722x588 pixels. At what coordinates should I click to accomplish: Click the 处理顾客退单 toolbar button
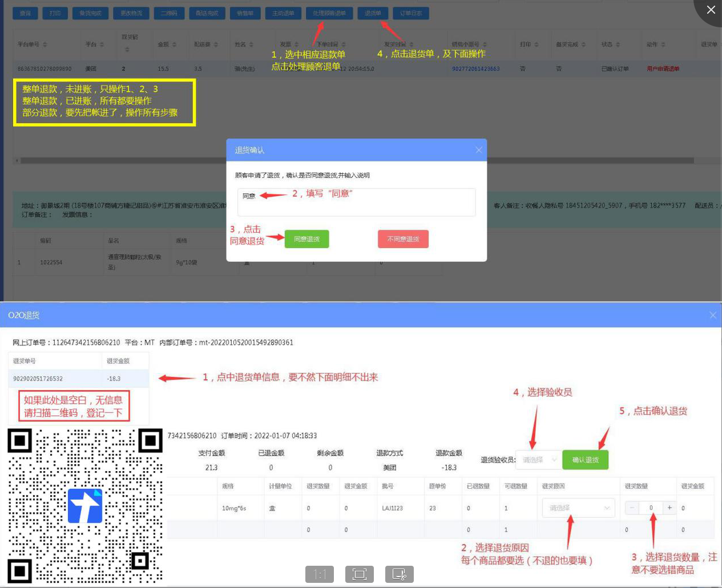point(329,13)
